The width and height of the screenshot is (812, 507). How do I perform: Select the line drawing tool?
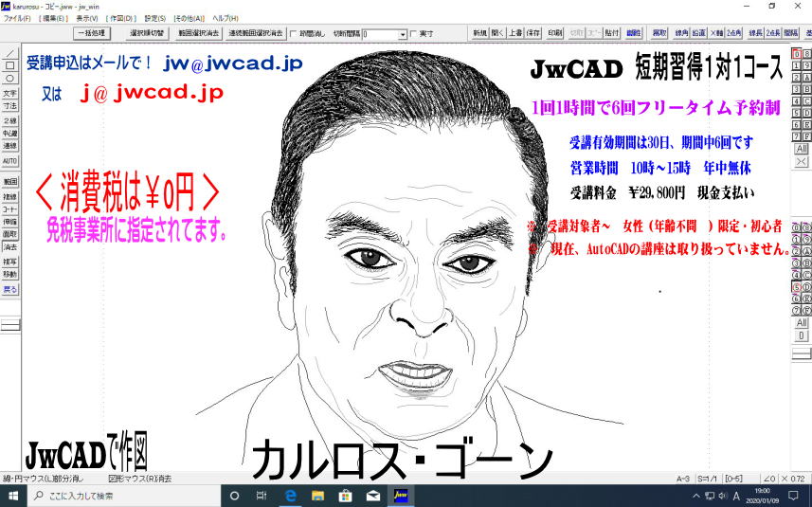[x=9, y=54]
